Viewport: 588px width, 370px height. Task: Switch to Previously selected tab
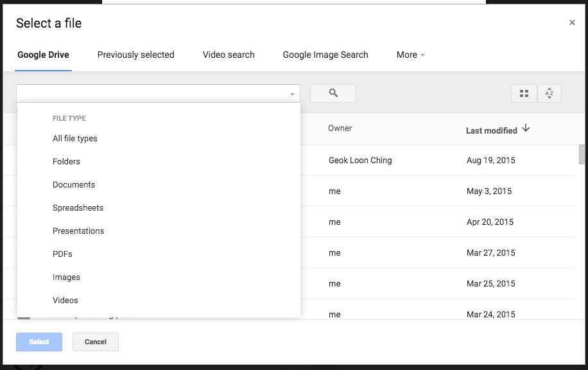(135, 55)
